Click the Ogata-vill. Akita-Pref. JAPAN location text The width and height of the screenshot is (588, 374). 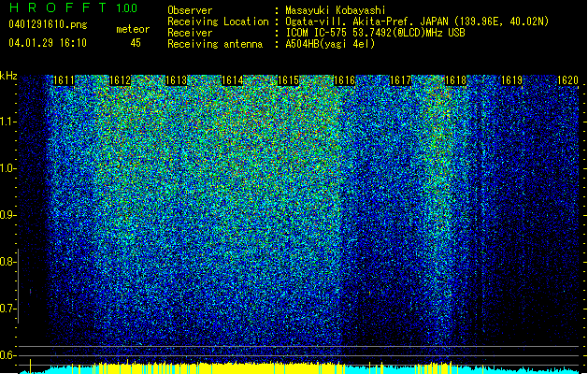[417, 22]
